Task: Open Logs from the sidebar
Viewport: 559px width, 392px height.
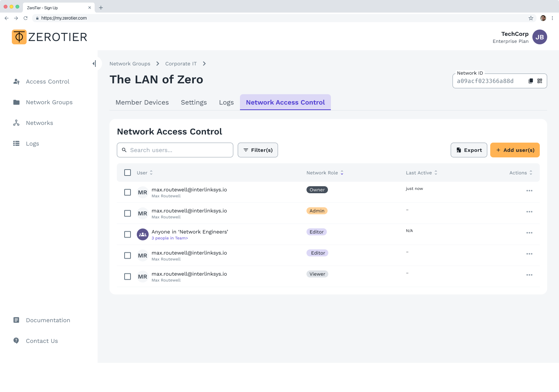Action: pyautogui.click(x=32, y=143)
